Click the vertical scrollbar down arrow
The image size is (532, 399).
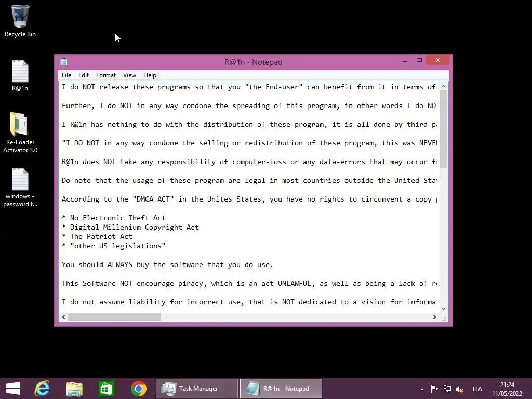pyautogui.click(x=444, y=309)
